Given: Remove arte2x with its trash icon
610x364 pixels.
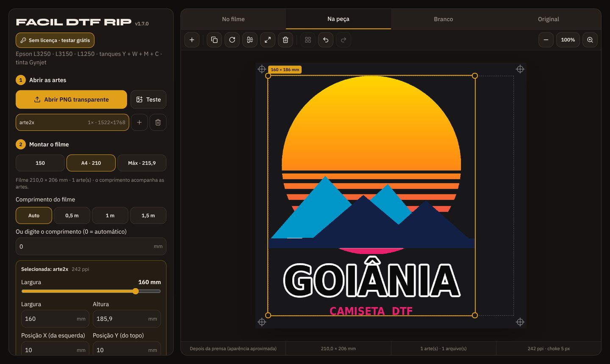Looking at the screenshot, I should (x=158, y=122).
